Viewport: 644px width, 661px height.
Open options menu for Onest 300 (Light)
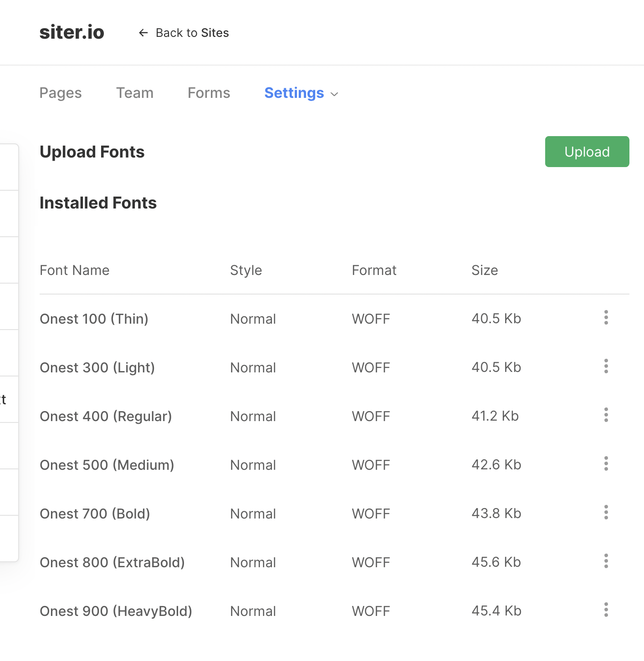606,366
